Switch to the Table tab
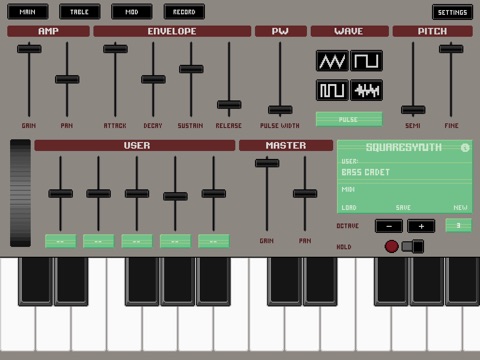 point(80,12)
